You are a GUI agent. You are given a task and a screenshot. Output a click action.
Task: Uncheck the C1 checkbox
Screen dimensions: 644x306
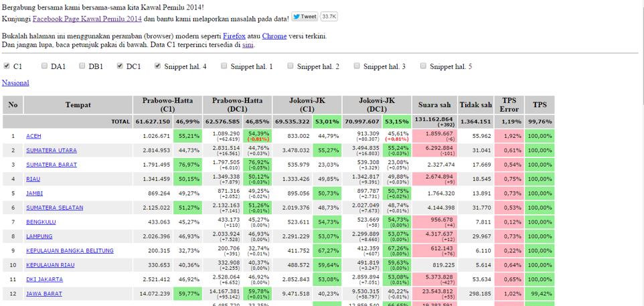pos(7,66)
